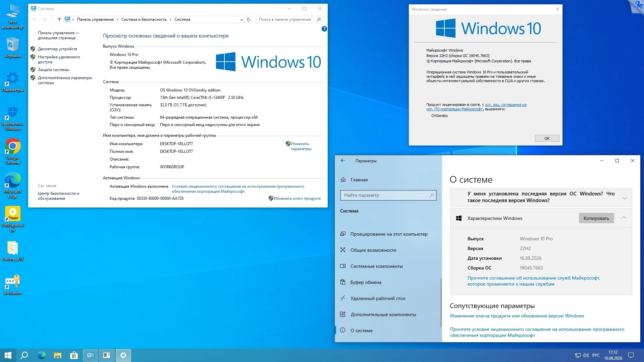Click OK in Windows: сведения dialog

pyautogui.click(x=547, y=138)
